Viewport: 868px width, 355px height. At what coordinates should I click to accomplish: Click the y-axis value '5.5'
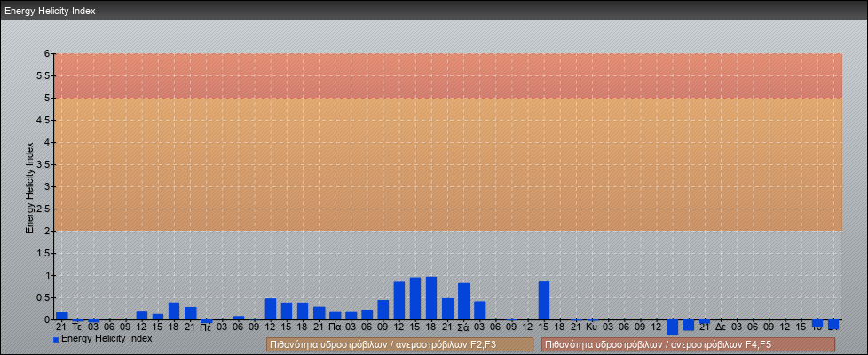point(44,75)
